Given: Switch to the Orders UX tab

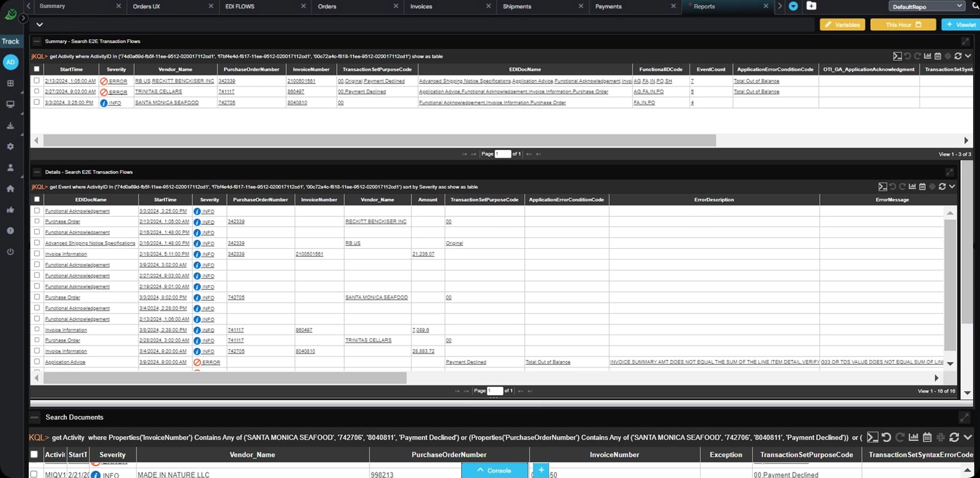Looking at the screenshot, I should [x=146, y=6].
